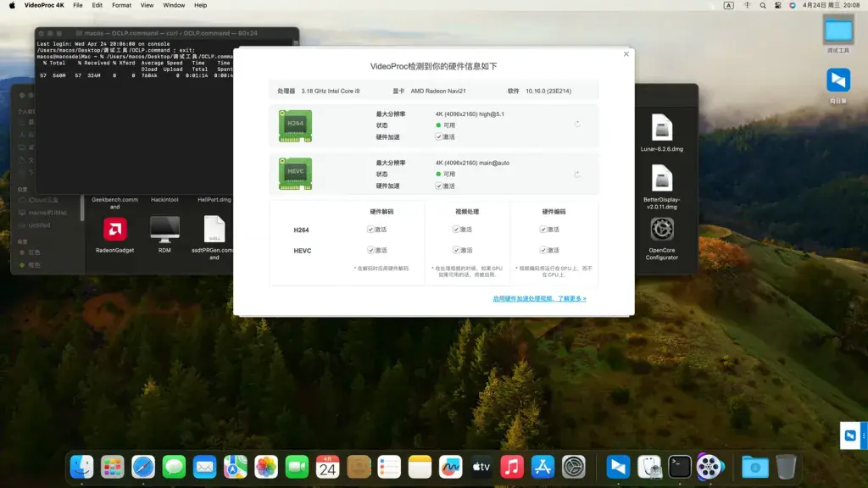
Task: Open Spotlight search in menu bar
Action: pos(763,5)
